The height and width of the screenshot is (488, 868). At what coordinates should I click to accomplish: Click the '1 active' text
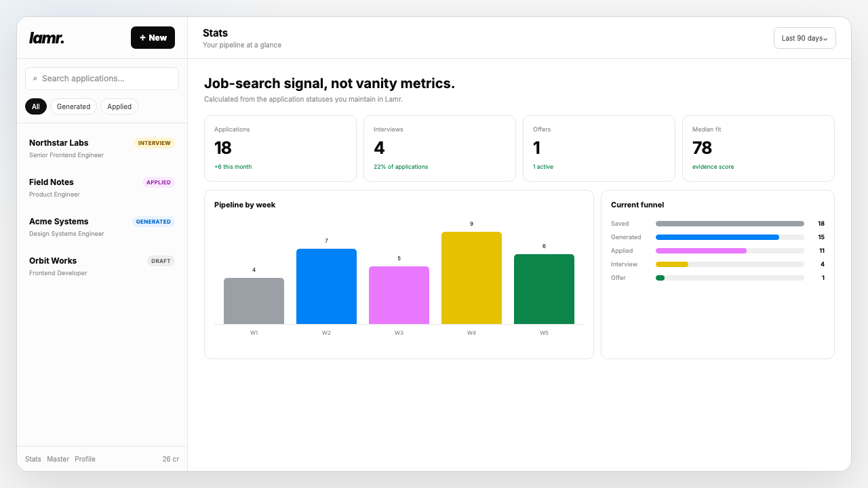click(x=543, y=167)
